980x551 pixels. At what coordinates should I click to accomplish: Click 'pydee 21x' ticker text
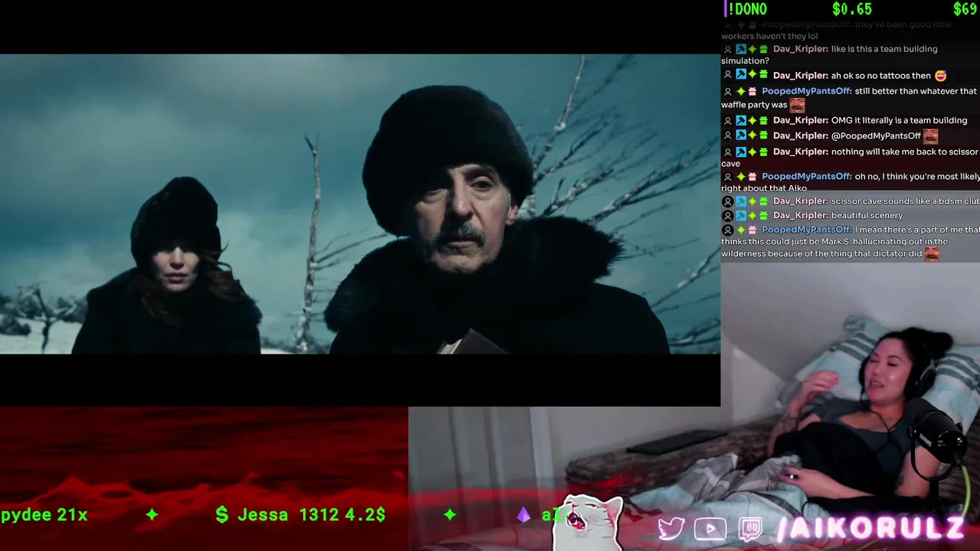point(44,515)
